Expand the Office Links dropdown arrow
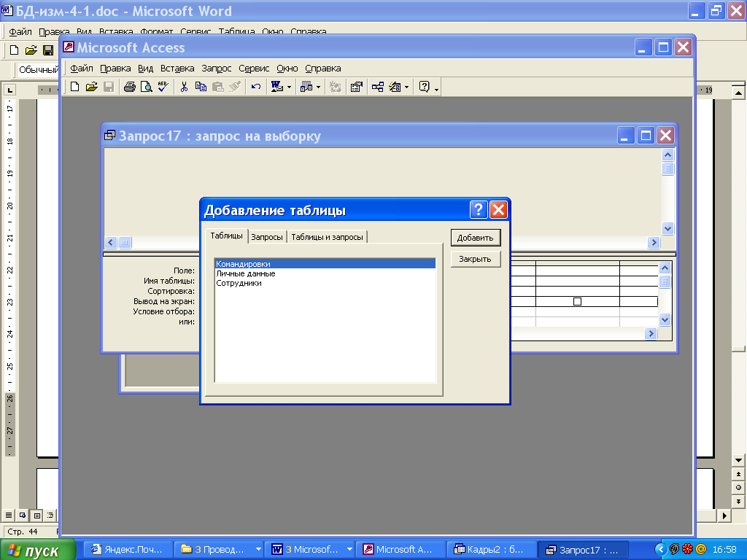Screen dimensions: 747x560 point(289,87)
